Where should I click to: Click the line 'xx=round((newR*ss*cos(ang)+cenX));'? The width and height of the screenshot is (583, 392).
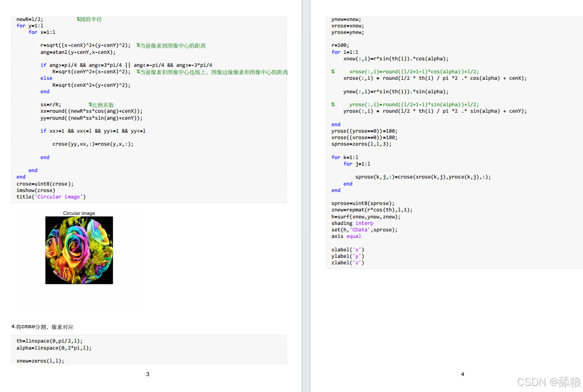tap(91, 111)
